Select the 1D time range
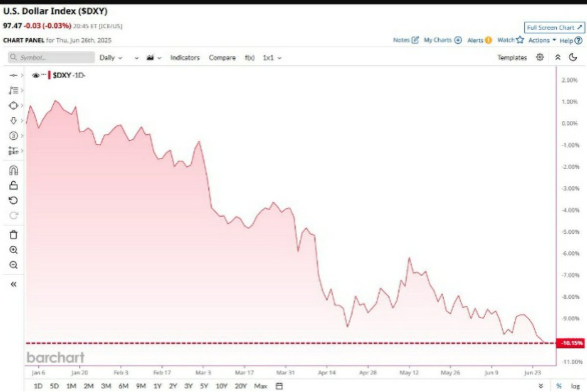The width and height of the screenshot is (587, 392). coord(38,386)
